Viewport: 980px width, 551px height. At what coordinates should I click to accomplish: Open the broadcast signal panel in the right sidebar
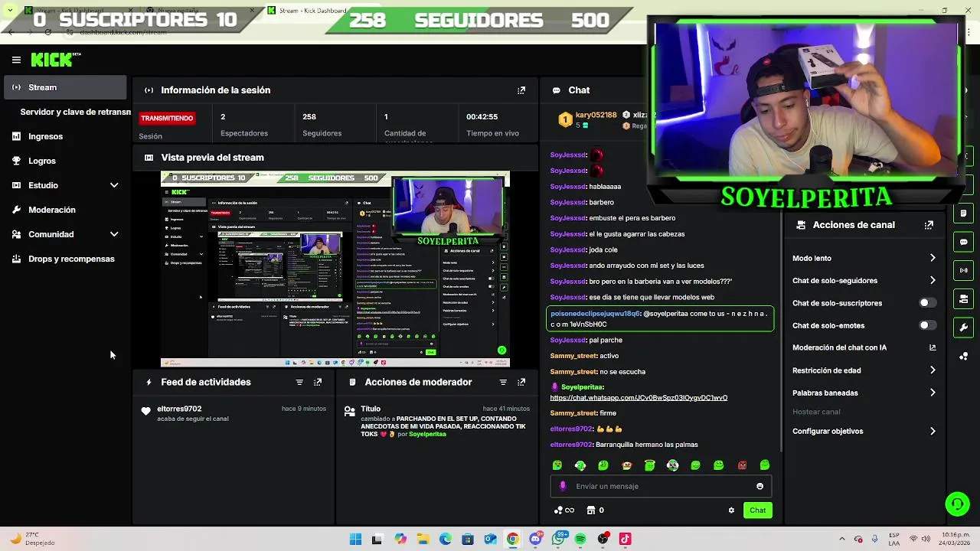964,270
